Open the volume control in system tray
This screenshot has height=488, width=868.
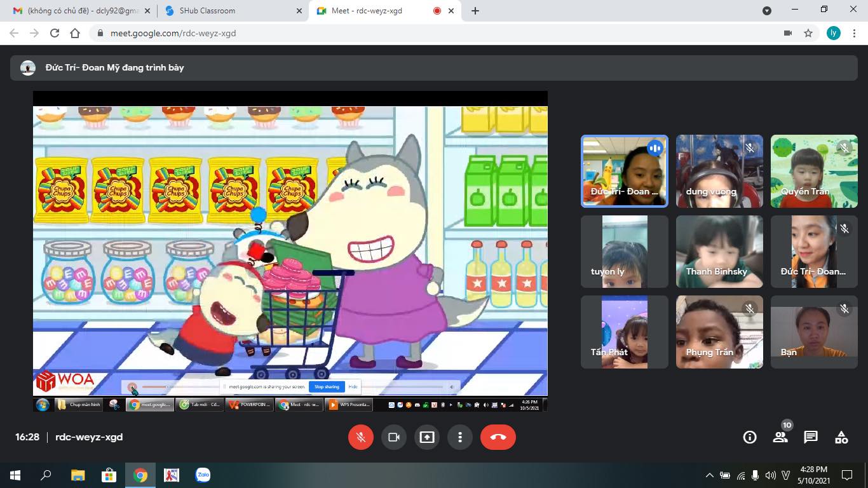pyautogui.click(x=771, y=475)
